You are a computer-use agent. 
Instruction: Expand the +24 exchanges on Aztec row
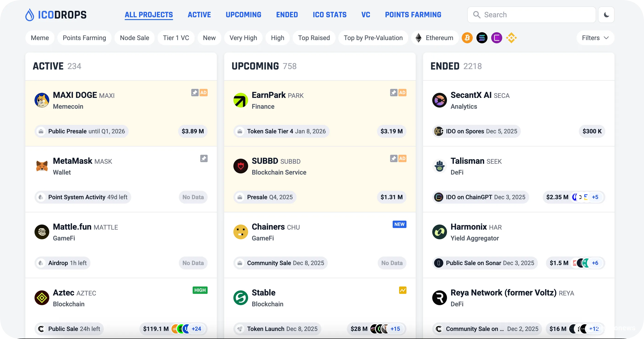[197, 329]
